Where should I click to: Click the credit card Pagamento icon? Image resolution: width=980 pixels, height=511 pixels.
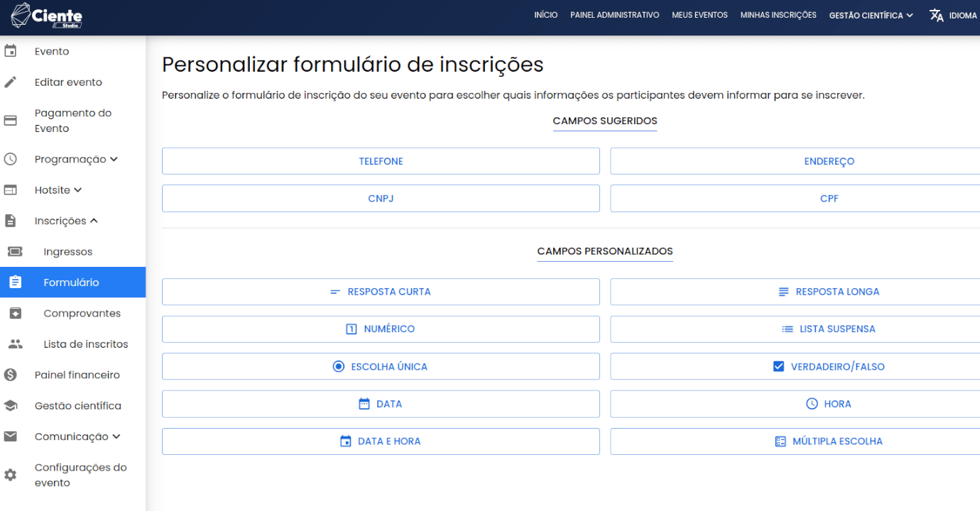coord(11,121)
